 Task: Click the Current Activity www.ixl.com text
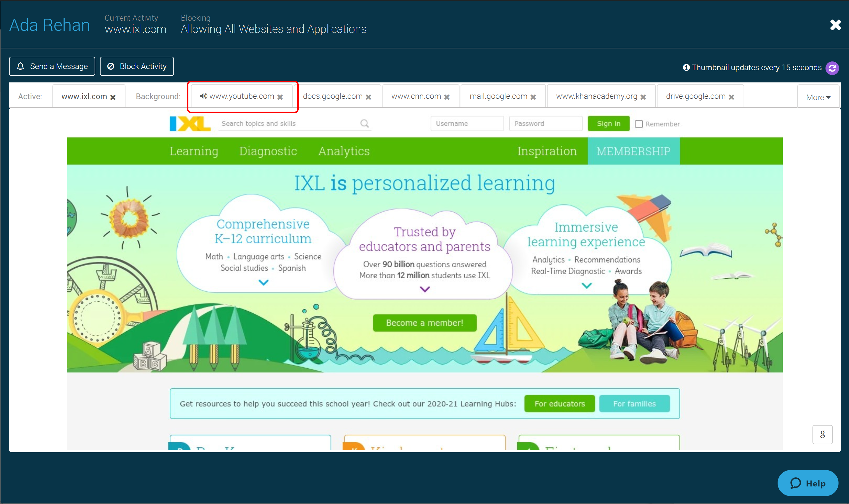(x=135, y=29)
